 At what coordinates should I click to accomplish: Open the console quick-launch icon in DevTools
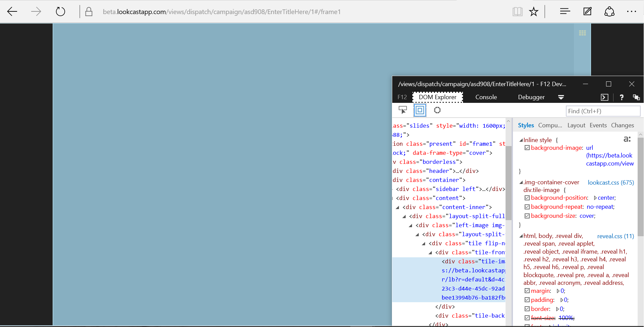point(604,97)
